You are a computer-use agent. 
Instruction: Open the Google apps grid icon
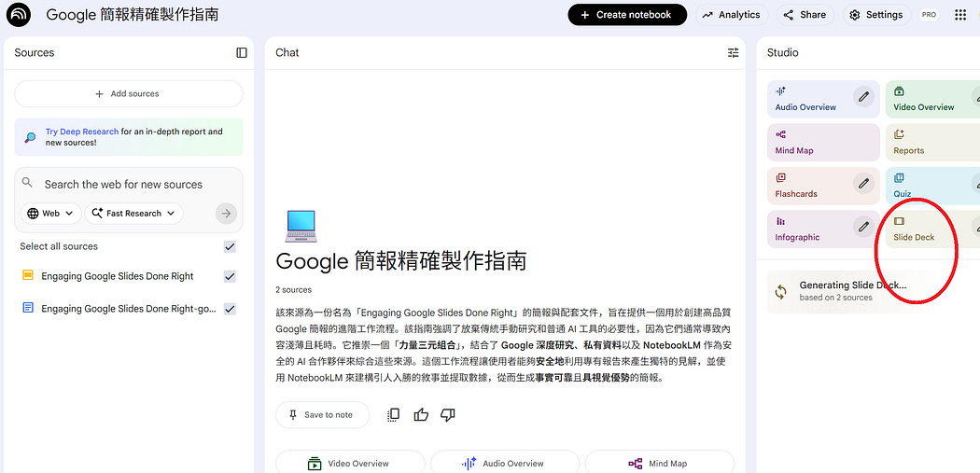tap(960, 15)
